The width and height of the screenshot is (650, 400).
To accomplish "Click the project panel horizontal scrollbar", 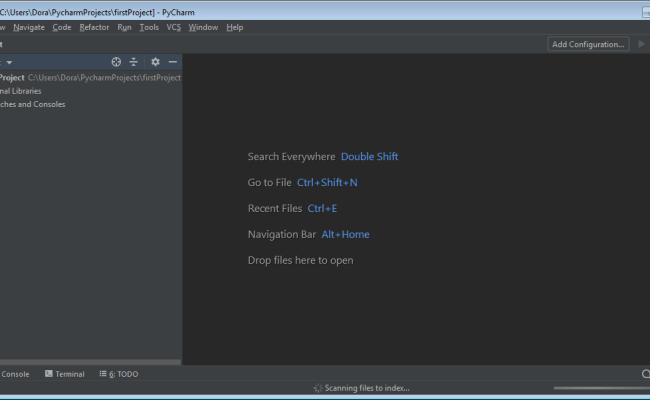I will tap(90, 362).
